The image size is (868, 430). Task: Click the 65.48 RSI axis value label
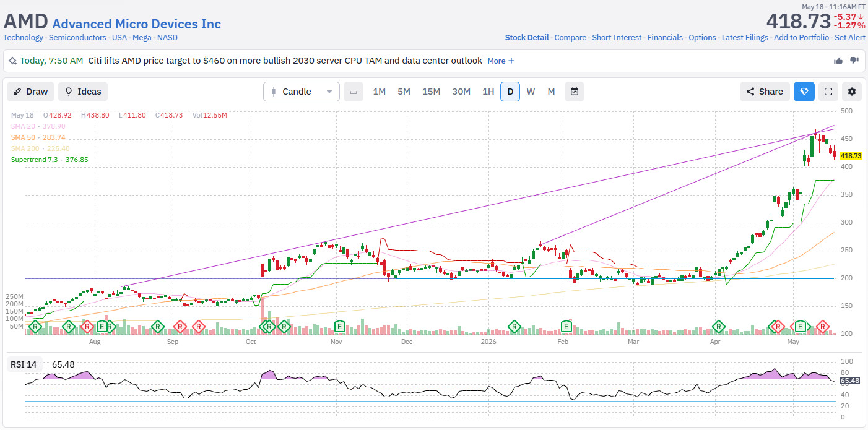coord(850,381)
